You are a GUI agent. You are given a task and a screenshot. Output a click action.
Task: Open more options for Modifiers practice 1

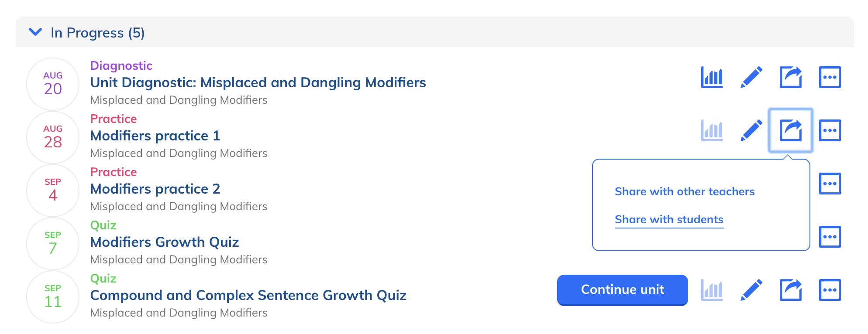830,130
